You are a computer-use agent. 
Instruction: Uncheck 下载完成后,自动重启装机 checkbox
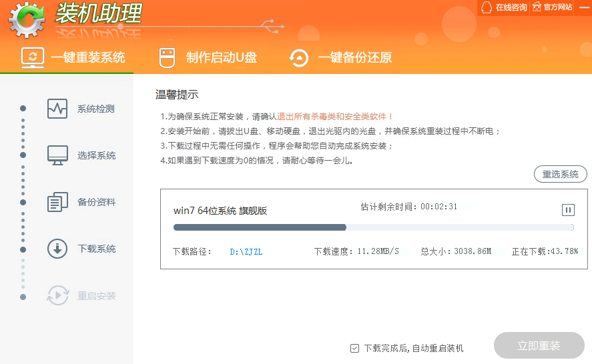click(x=354, y=348)
